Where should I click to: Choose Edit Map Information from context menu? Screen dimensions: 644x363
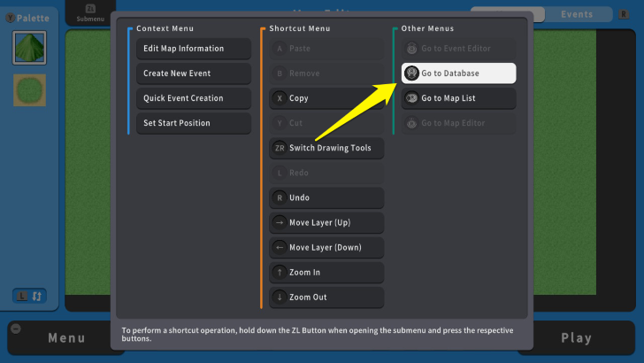193,49
